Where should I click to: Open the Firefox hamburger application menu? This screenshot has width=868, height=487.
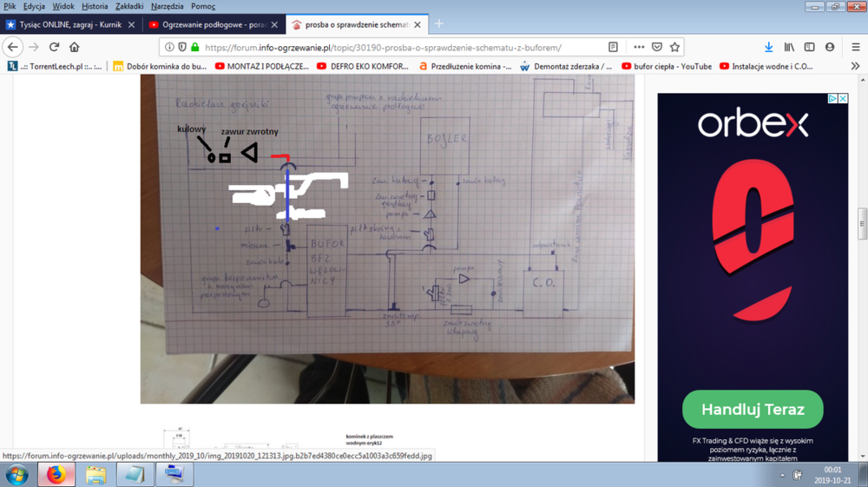click(856, 47)
